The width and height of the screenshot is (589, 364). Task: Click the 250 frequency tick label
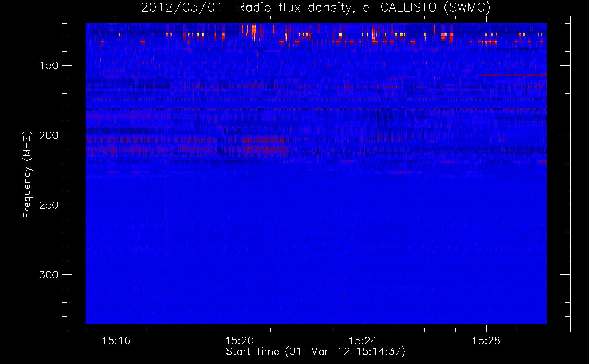point(49,205)
